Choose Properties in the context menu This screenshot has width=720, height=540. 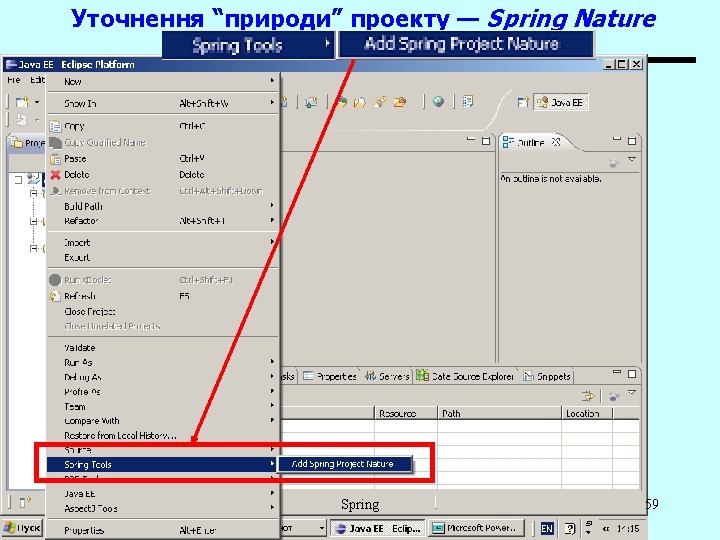pos(163,530)
